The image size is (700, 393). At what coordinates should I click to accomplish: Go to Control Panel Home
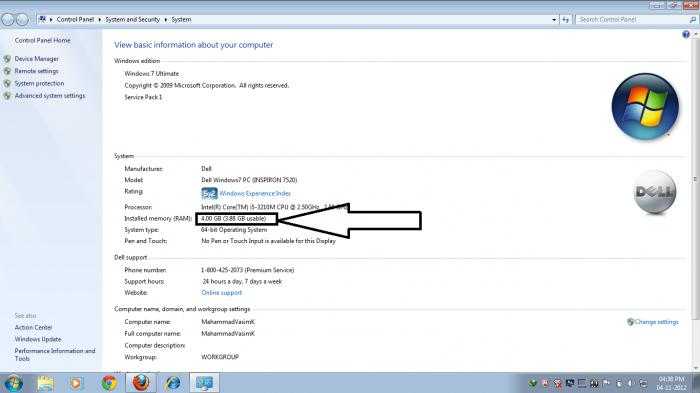pyautogui.click(x=42, y=40)
